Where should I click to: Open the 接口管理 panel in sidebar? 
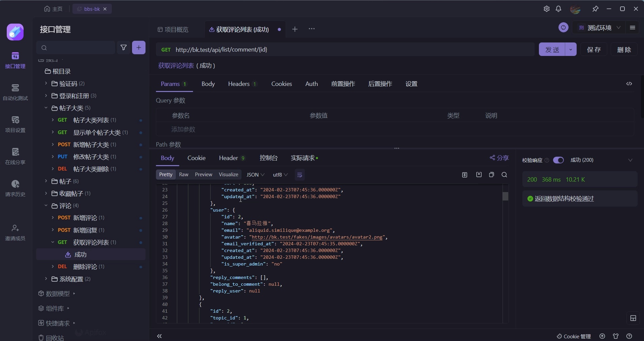tap(15, 61)
